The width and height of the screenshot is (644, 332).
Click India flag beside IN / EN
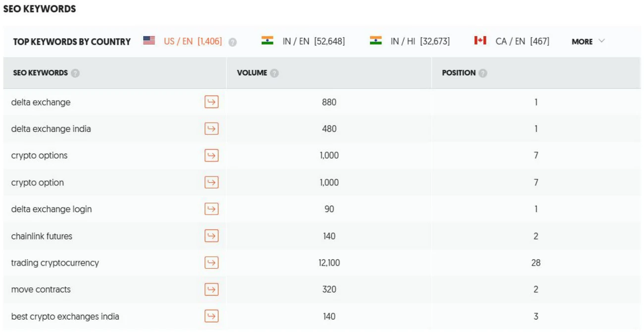(268, 41)
